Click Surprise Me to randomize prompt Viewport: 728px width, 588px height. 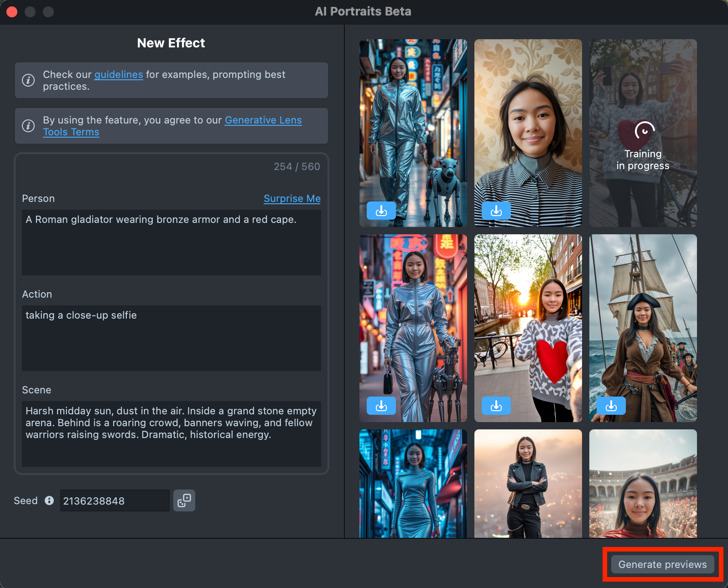coord(292,199)
